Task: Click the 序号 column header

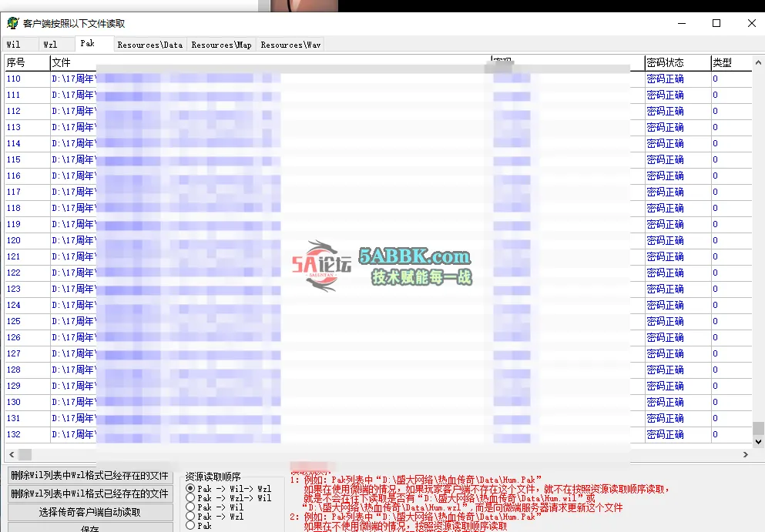Action: (27, 62)
